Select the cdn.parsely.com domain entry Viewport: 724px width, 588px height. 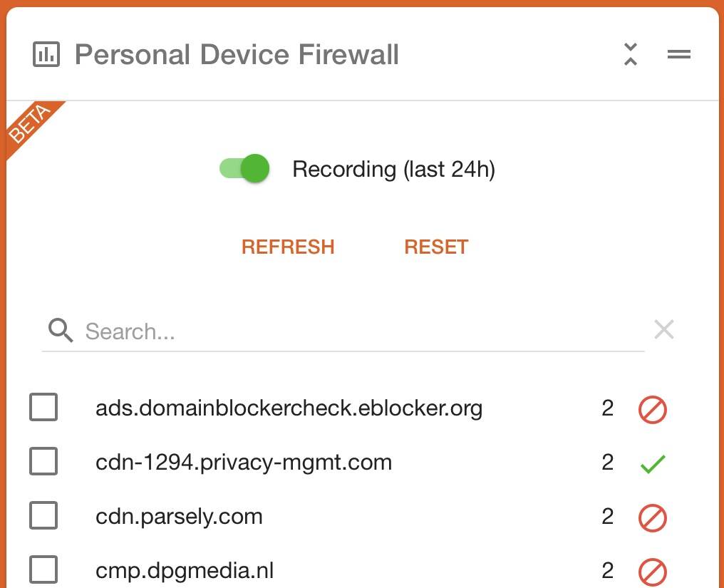(179, 517)
